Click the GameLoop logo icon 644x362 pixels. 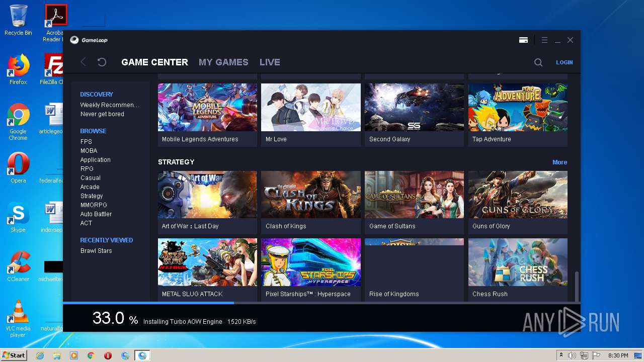(x=74, y=40)
